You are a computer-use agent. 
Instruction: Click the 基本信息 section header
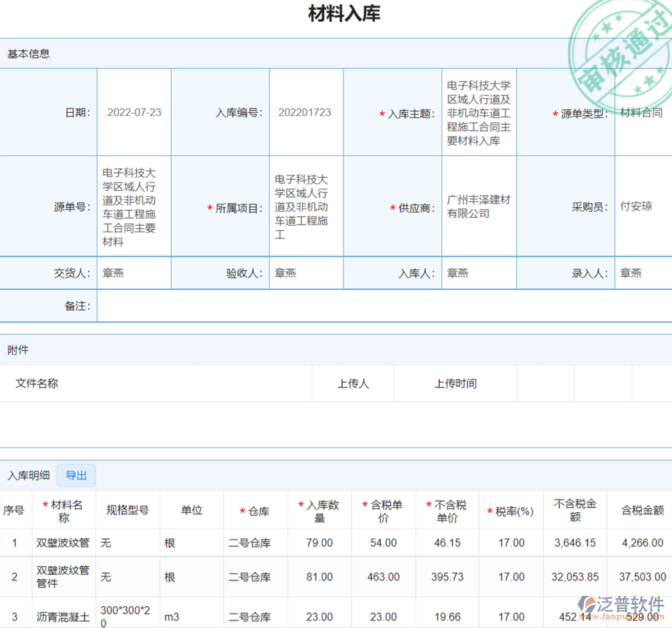(x=28, y=54)
